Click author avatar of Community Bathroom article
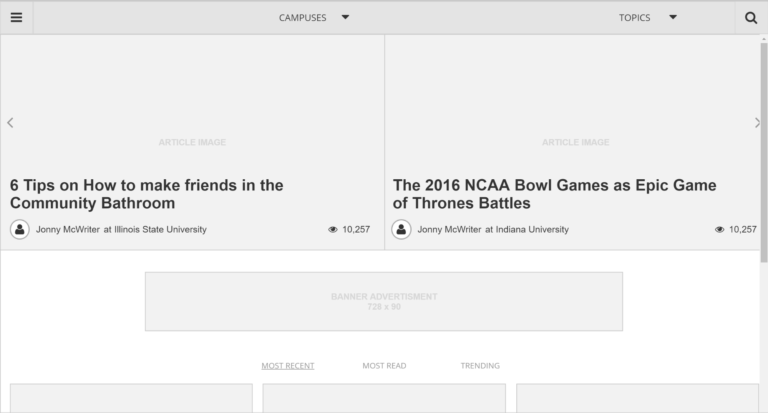Image resolution: width=768 pixels, height=413 pixels. (20, 229)
